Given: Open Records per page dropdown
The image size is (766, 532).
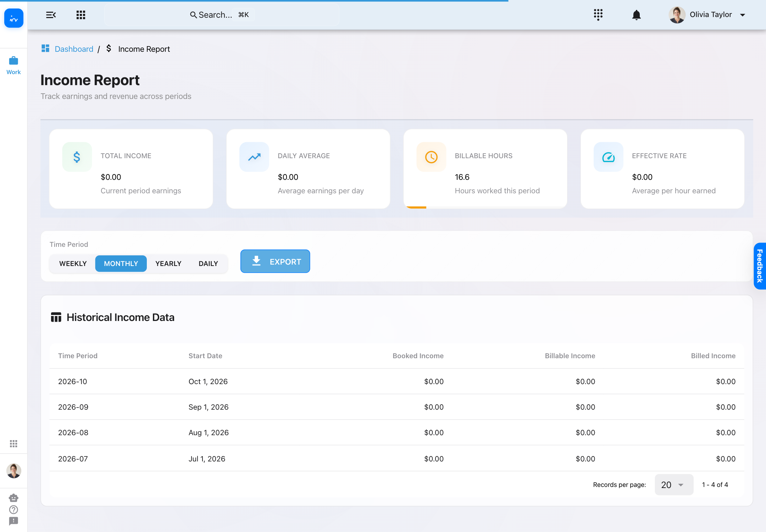Looking at the screenshot, I should pos(674,484).
